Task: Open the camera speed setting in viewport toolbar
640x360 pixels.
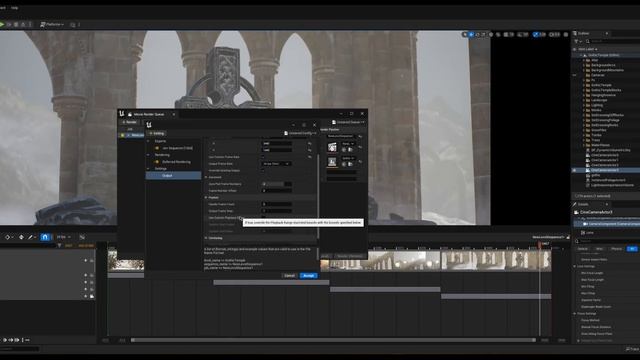Action: coord(554,35)
